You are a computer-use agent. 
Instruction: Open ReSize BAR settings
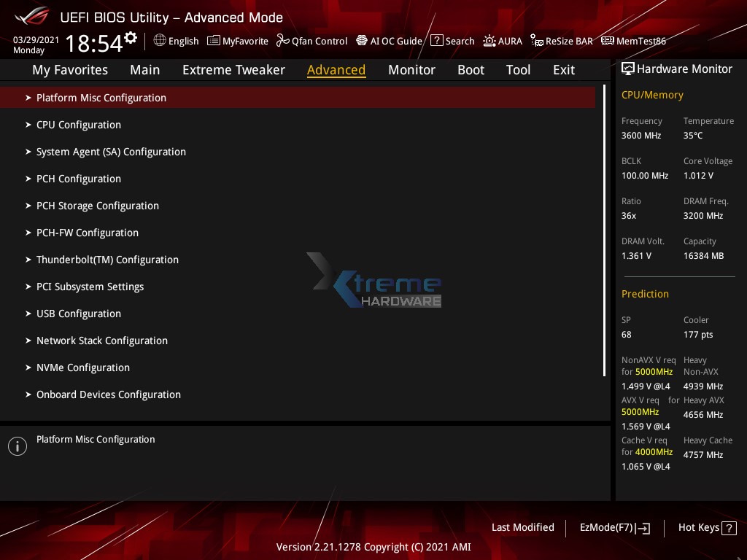click(x=562, y=41)
